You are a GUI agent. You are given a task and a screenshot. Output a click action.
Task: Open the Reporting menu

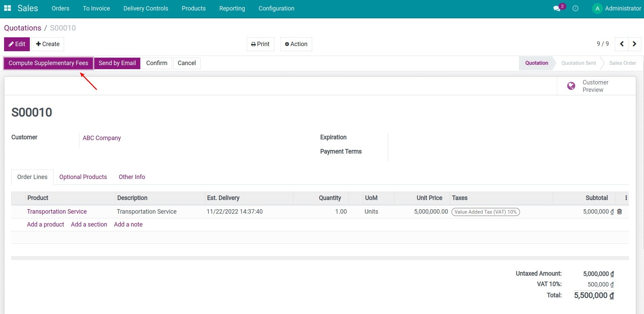pos(232,8)
